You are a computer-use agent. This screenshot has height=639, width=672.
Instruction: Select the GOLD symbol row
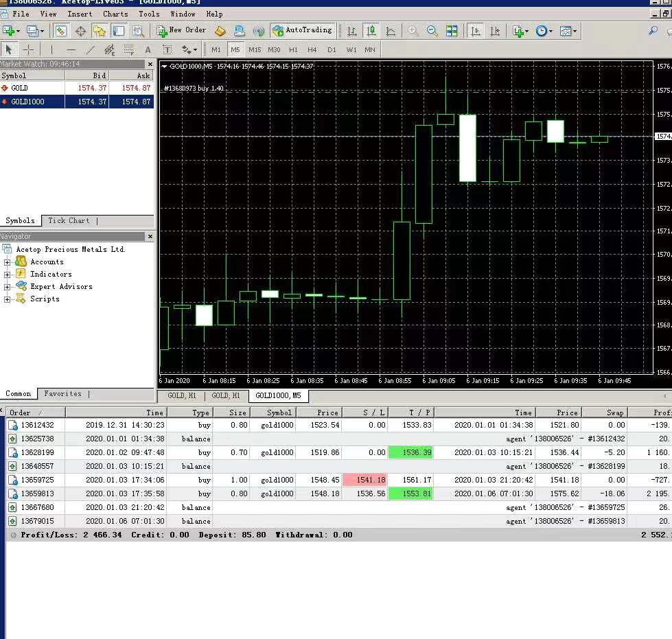tap(77, 88)
